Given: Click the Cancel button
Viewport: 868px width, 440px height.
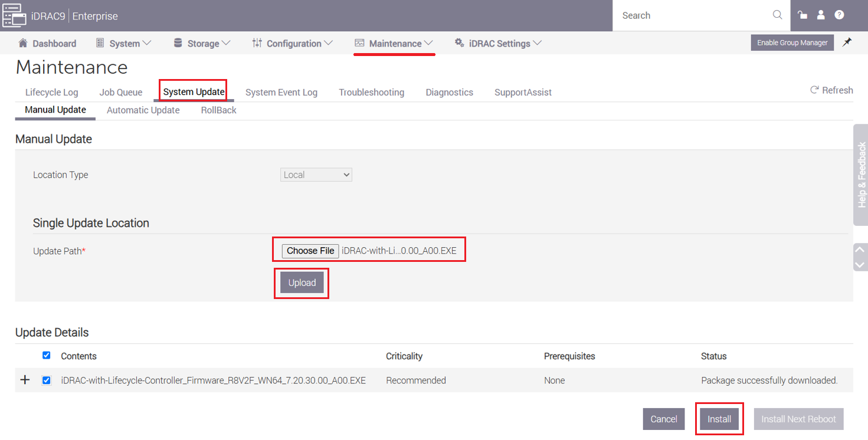Looking at the screenshot, I should click(x=664, y=419).
